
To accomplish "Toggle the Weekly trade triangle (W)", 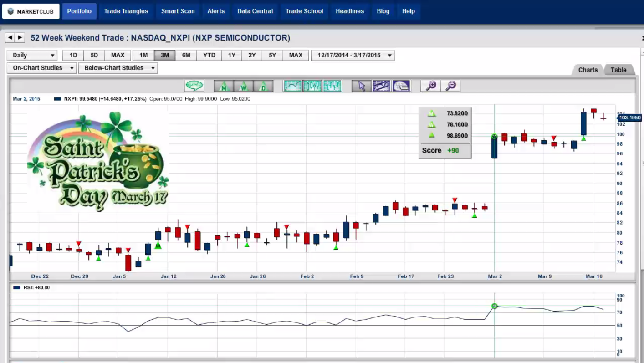I will [x=243, y=86].
